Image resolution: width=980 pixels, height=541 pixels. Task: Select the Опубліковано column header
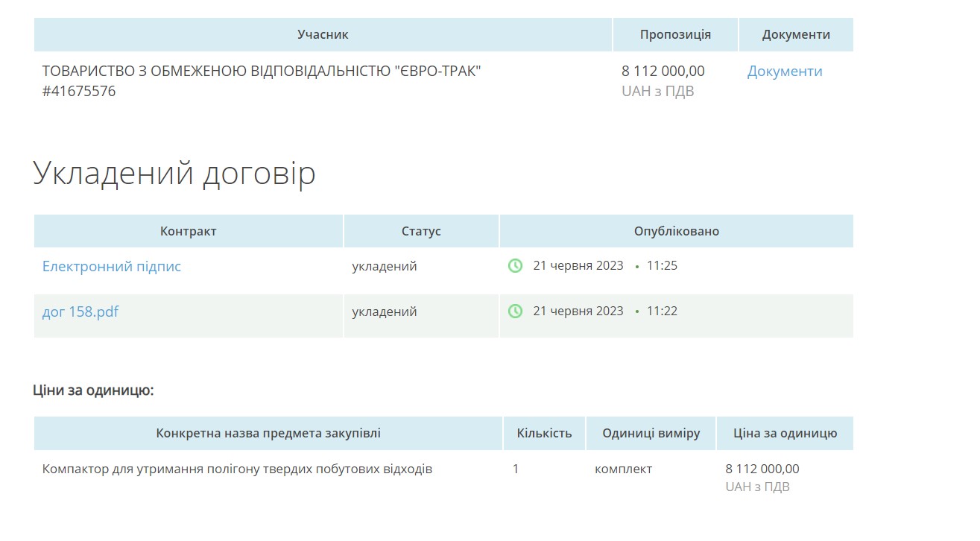677,231
